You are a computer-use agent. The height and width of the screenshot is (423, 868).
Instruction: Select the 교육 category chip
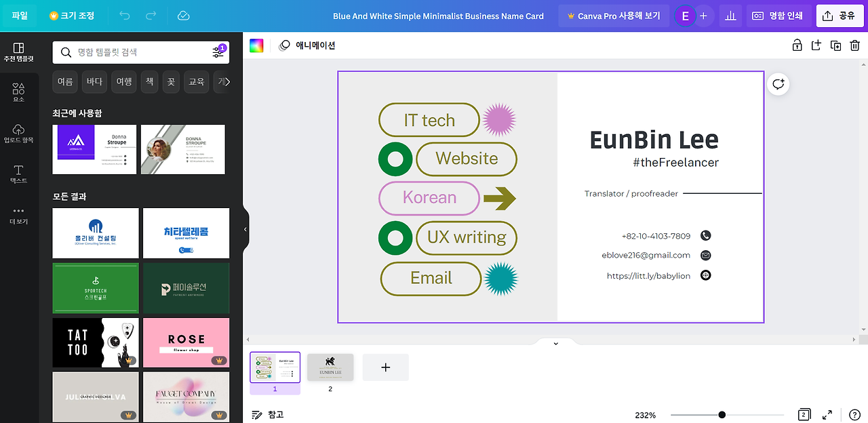pyautogui.click(x=197, y=82)
